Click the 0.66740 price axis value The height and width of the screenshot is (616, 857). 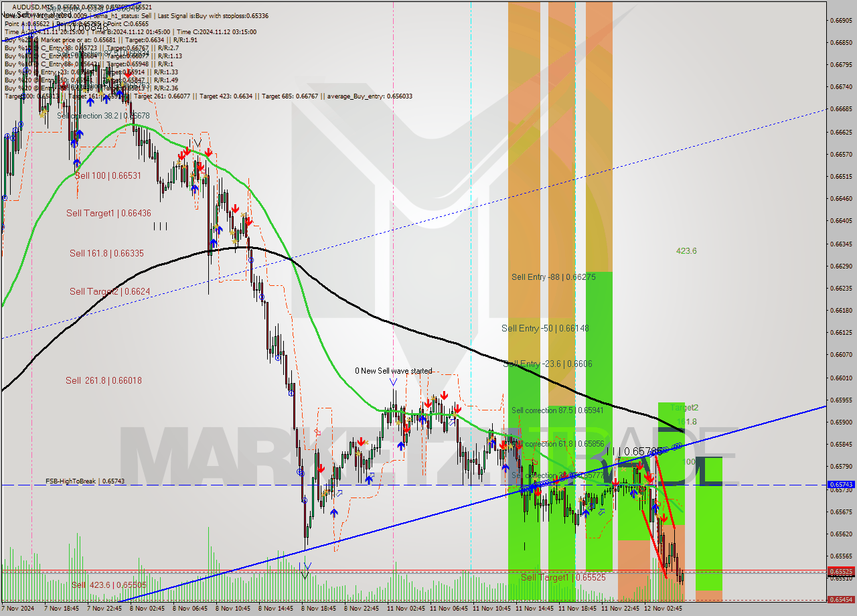coord(841,86)
